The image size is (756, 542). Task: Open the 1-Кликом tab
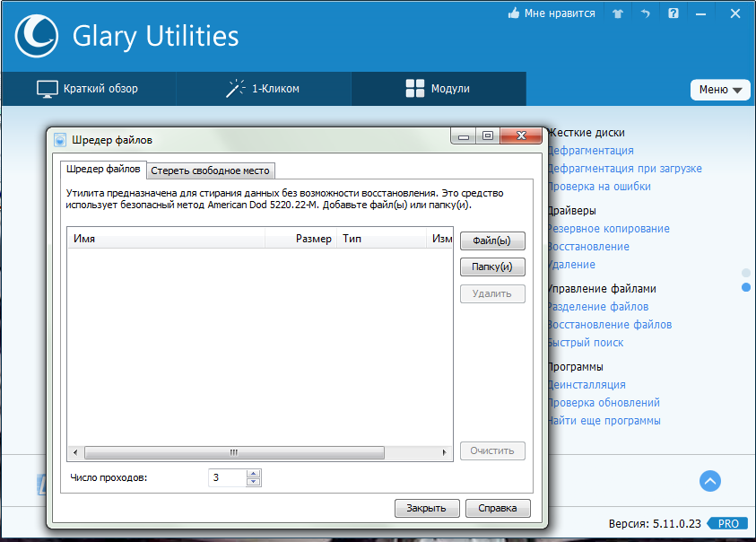263,89
